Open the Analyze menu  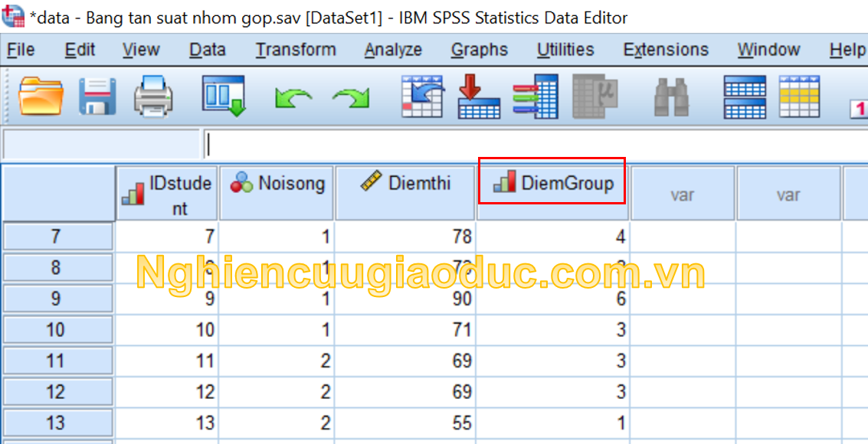393,50
